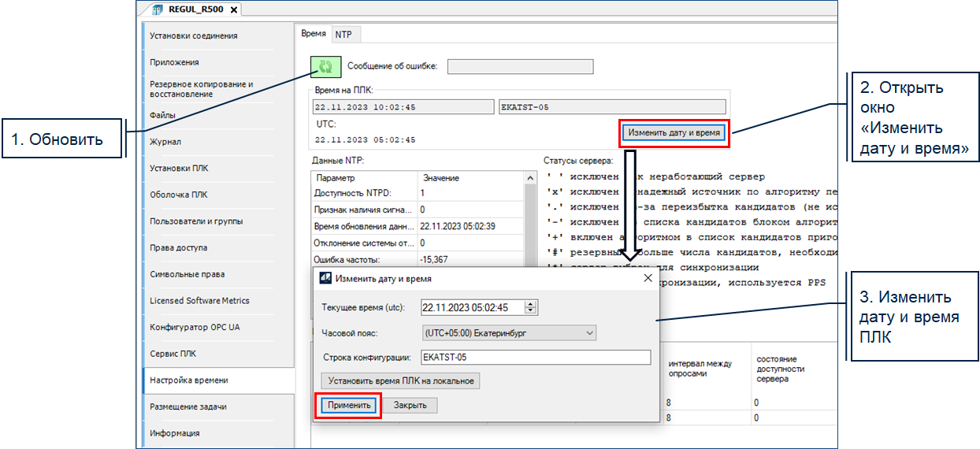980x449 pixels.
Task: Expand the Часовой пояс dropdown
Action: click(x=591, y=333)
